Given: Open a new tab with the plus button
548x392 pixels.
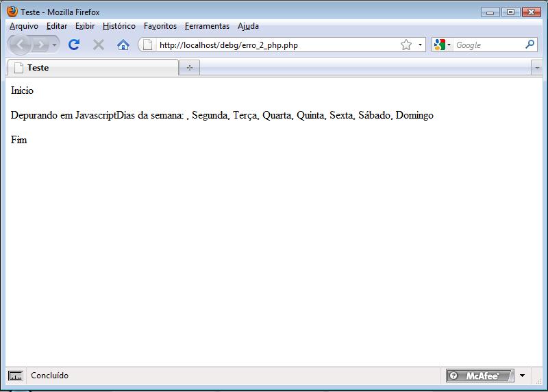Looking at the screenshot, I should (190, 67).
